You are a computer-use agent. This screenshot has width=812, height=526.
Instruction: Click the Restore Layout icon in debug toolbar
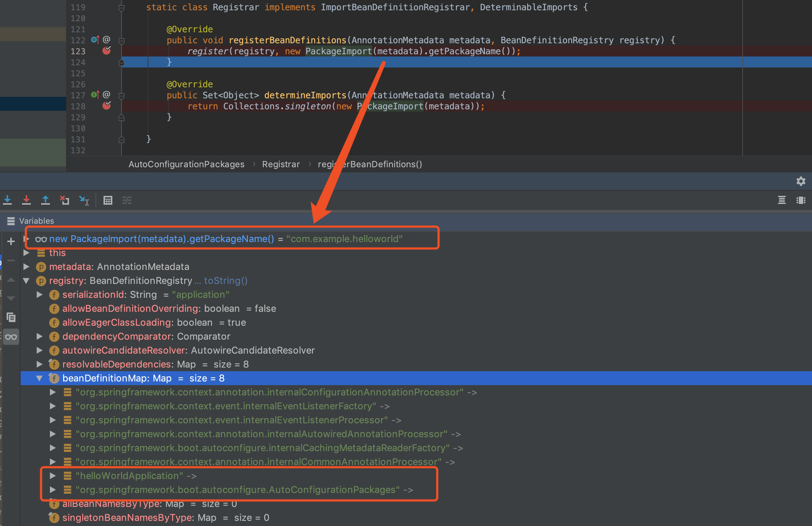point(782,200)
